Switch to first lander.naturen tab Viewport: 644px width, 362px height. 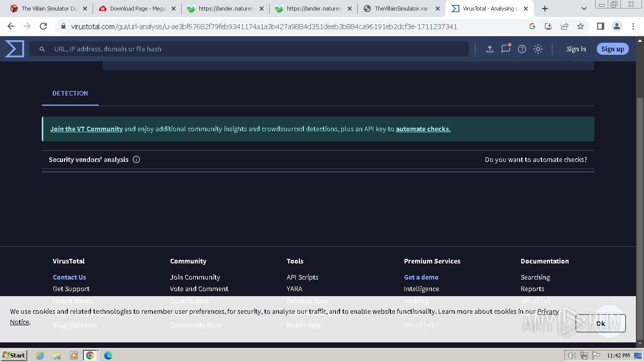click(225, 9)
